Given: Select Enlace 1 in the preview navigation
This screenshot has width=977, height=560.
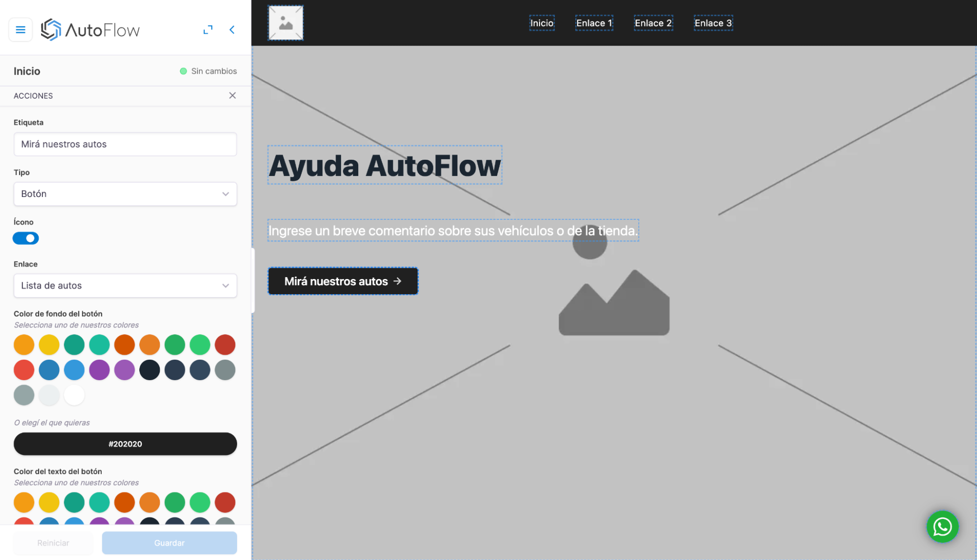Looking at the screenshot, I should pyautogui.click(x=594, y=23).
